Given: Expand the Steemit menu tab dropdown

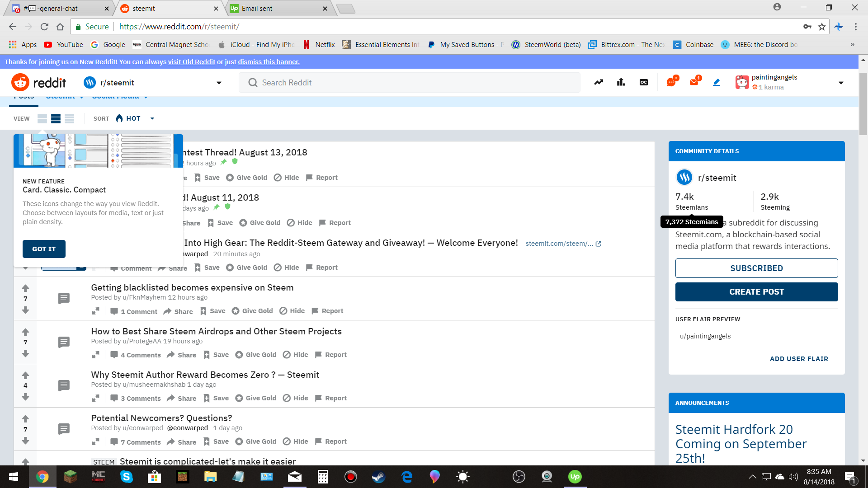Looking at the screenshot, I should tap(81, 97).
